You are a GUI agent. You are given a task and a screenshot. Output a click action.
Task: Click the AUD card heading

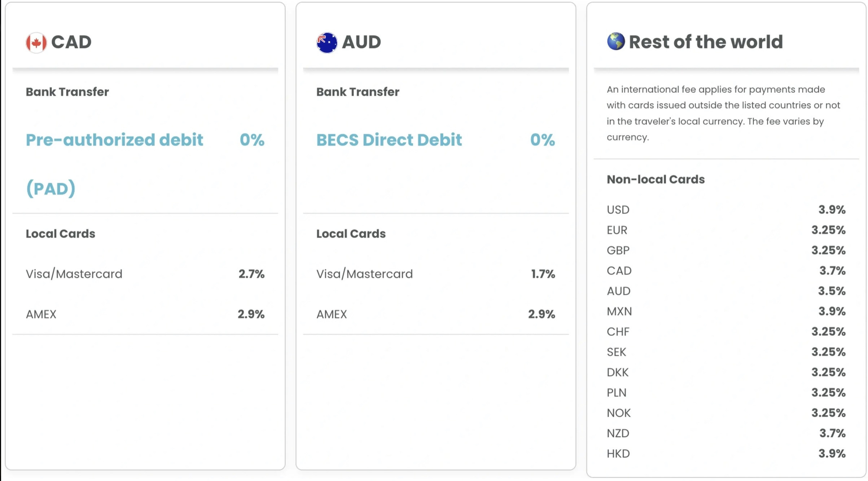[361, 42]
